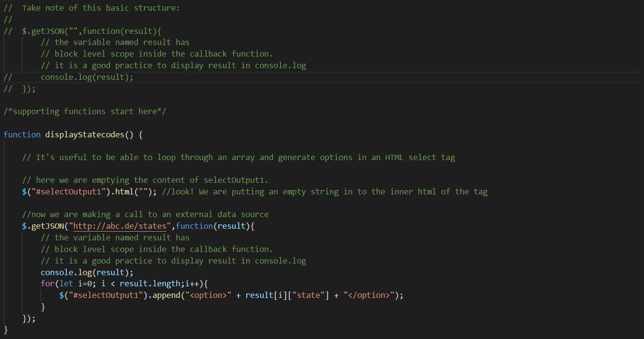Click the console.log(result) statement inside the callback
644x339 pixels.
(x=86, y=272)
